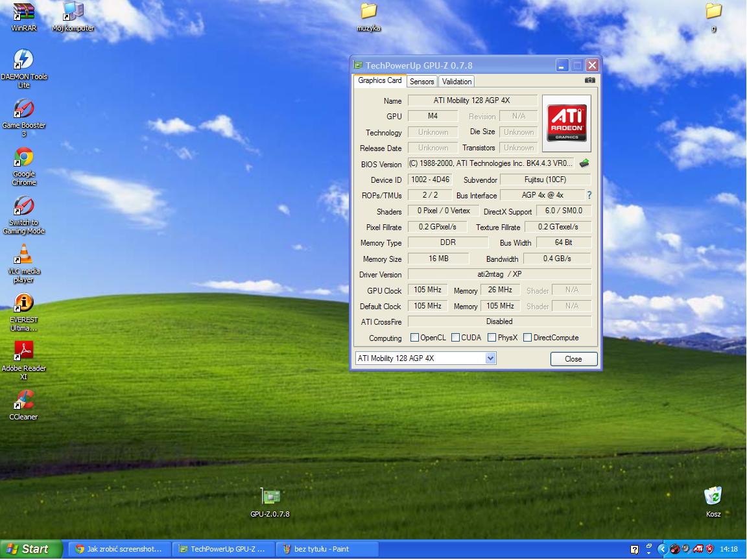Select the Adobe Reader XI shortcut
This screenshot has width=747, height=560.
point(23,360)
